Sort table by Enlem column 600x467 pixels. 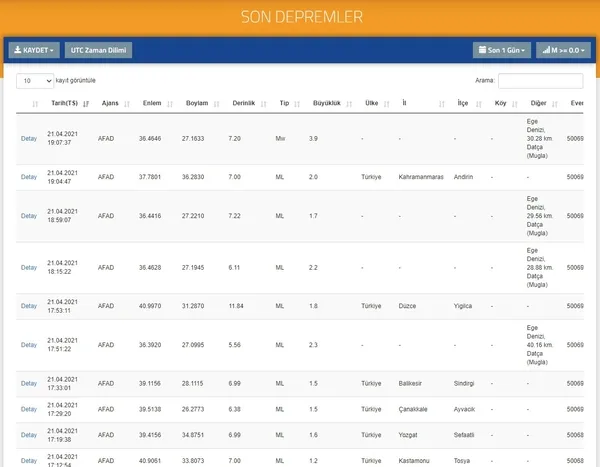(x=170, y=104)
